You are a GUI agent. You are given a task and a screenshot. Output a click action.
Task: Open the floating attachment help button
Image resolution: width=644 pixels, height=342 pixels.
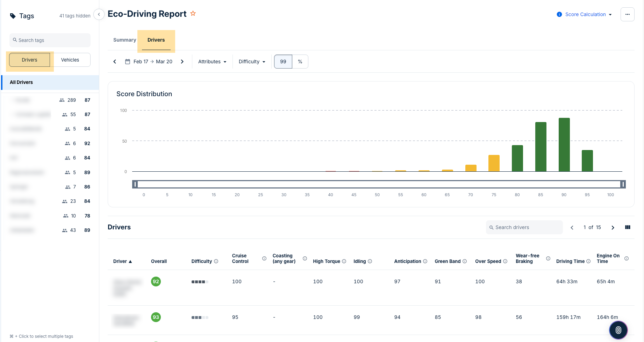[618, 330]
